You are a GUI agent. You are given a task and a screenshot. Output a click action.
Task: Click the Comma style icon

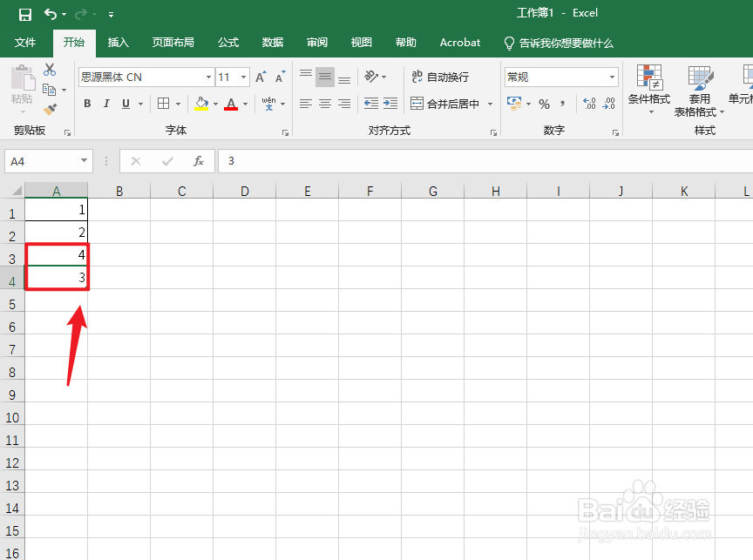tap(562, 104)
